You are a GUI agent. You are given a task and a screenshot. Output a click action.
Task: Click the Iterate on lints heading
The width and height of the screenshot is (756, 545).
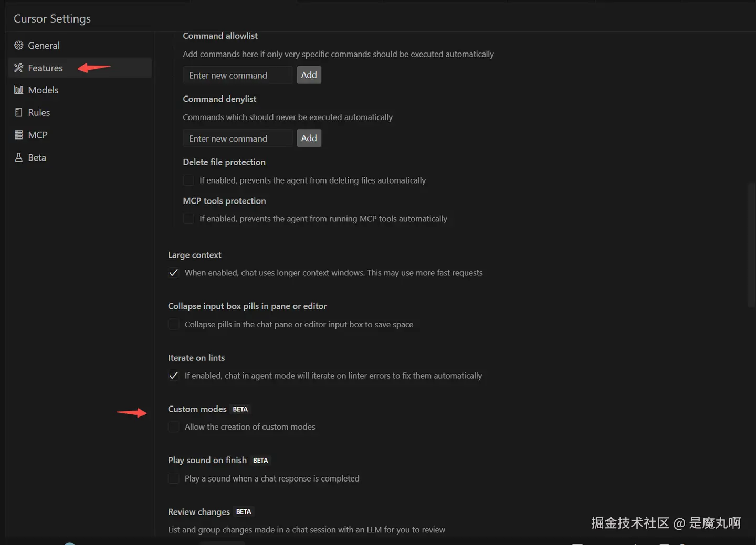tap(196, 358)
